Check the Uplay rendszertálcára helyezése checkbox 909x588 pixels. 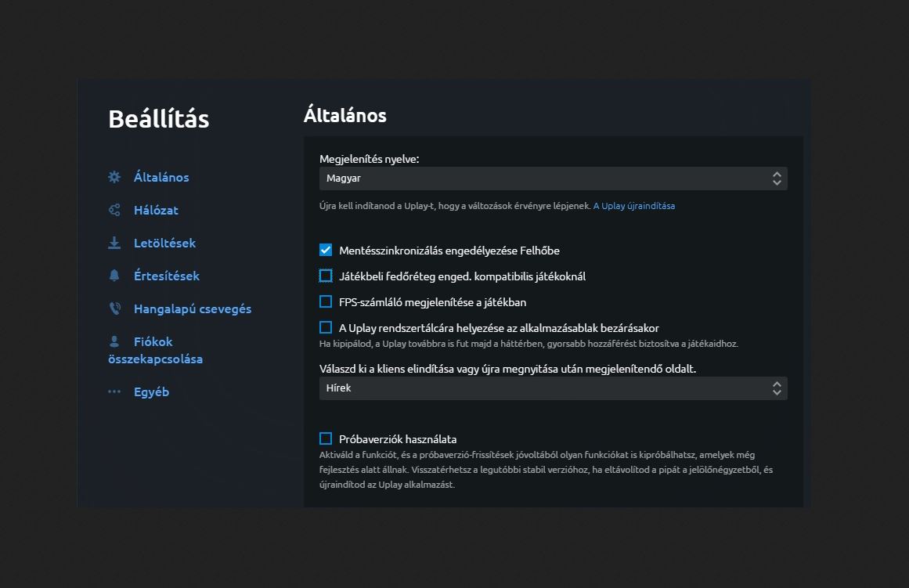coord(326,327)
